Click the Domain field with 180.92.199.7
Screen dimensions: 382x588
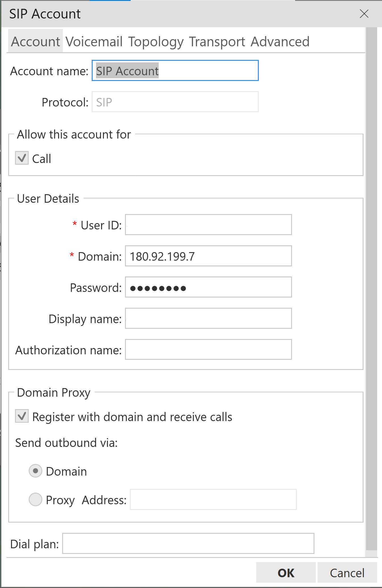pos(208,256)
